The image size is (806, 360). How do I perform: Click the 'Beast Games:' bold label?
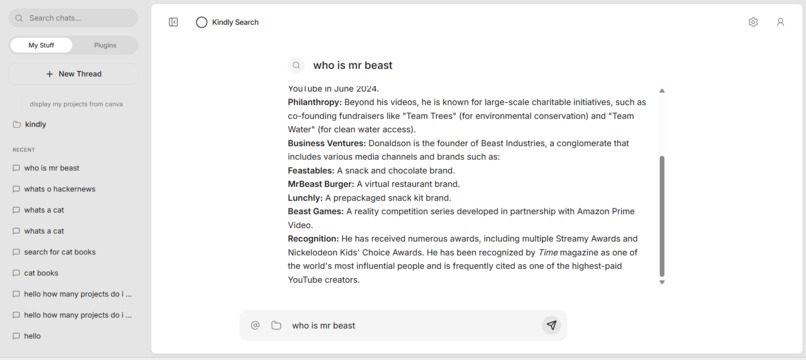click(x=316, y=211)
